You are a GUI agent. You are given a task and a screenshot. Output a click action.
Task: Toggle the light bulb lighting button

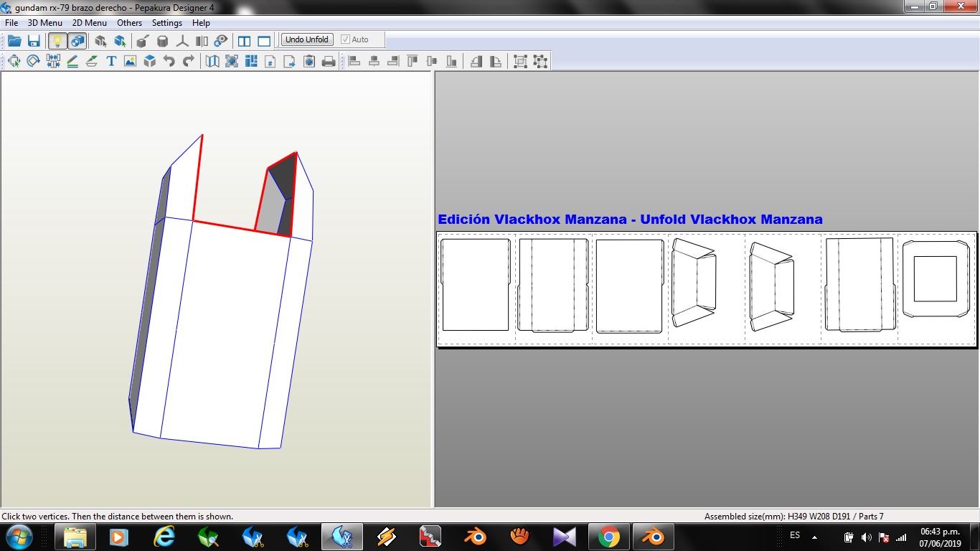pyautogui.click(x=57, y=41)
